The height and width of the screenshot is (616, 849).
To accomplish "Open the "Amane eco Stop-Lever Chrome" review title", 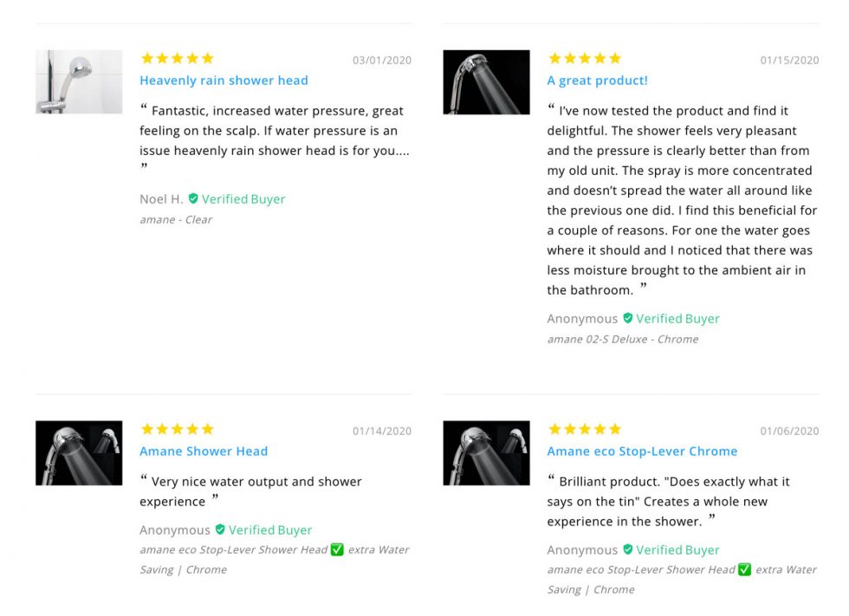I will click(642, 451).
